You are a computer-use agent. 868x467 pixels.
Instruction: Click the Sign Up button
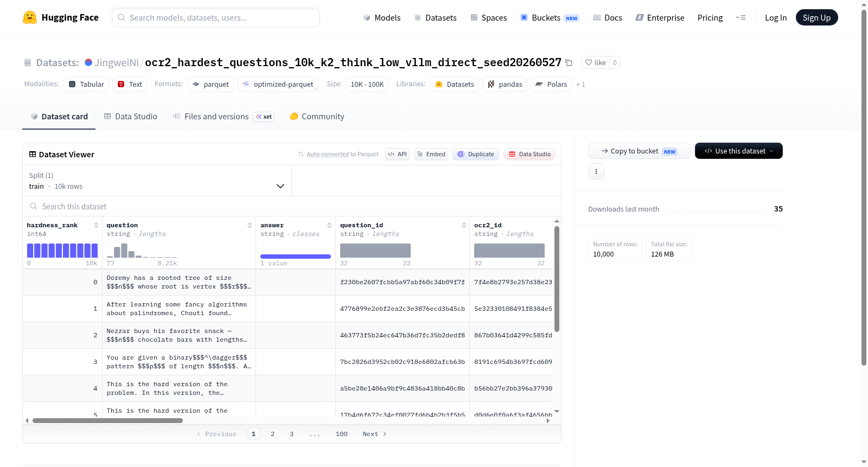click(x=816, y=17)
